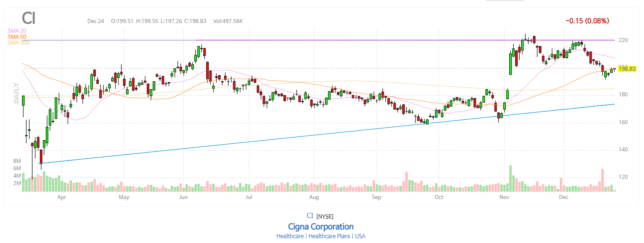Select the SMA 20 legend label

(x=17, y=31)
